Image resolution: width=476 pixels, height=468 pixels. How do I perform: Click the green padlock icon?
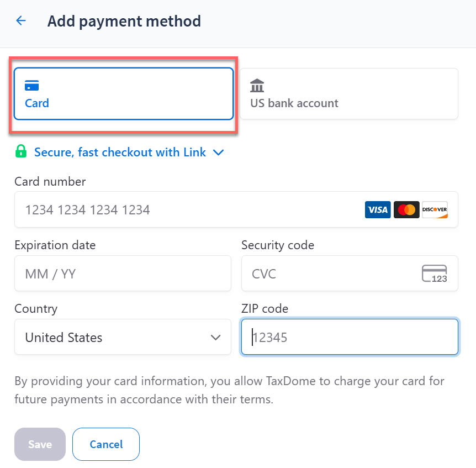click(21, 151)
